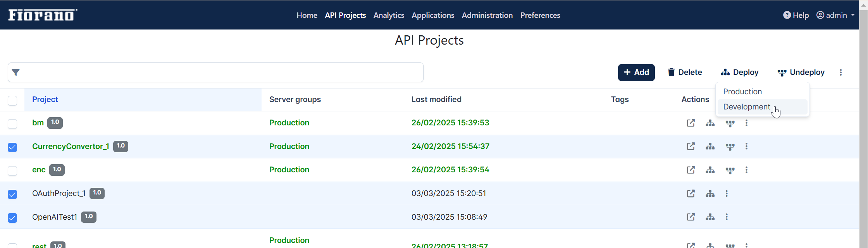Image resolution: width=868 pixels, height=248 pixels.
Task: Sort by Last modified column
Action: click(436, 99)
